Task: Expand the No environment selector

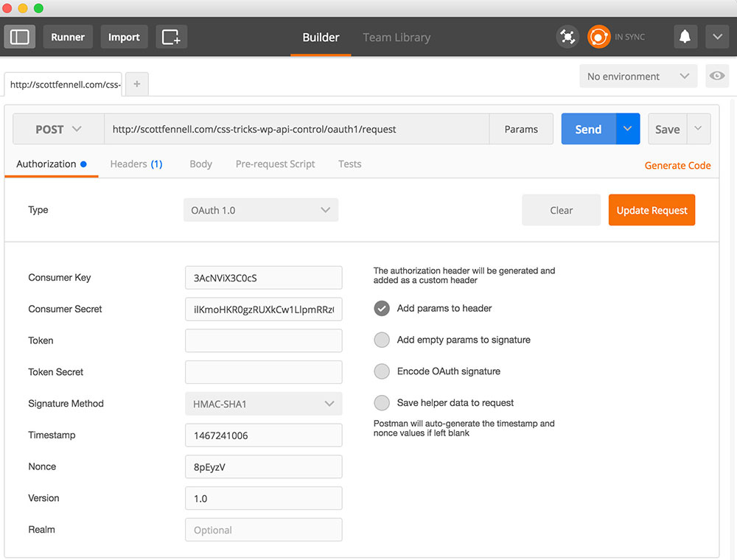Action: pos(638,76)
